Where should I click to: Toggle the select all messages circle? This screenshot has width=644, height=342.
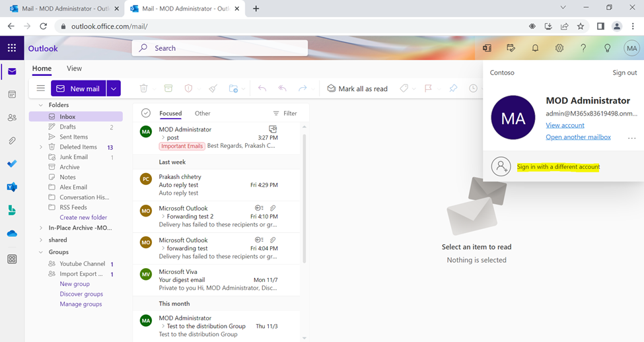145,113
